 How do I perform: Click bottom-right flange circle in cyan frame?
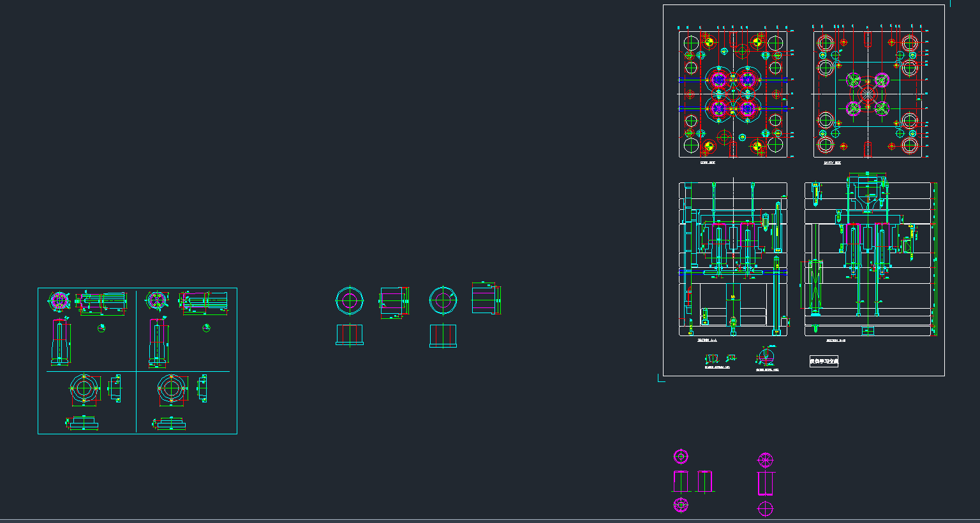(172, 388)
